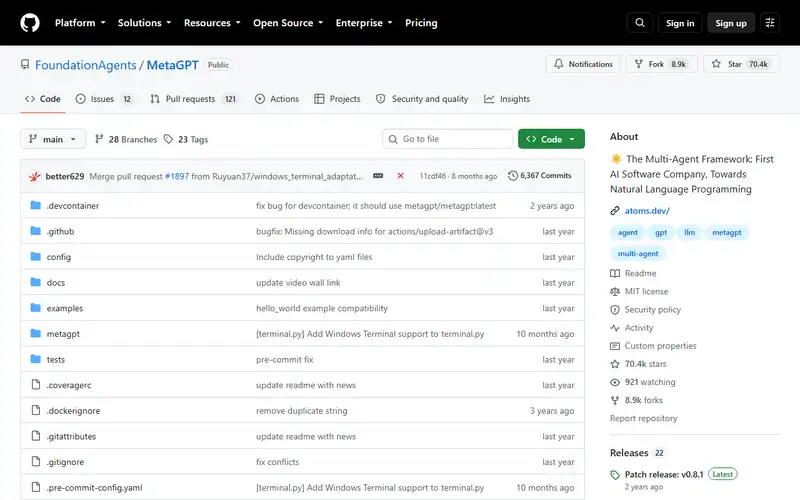Click the 'multi-agent' topic tag
The height and width of the screenshot is (500, 800).
(x=638, y=254)
